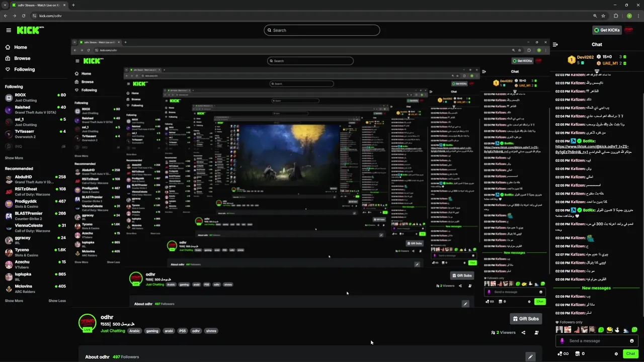
Task: Focus the Send a message chat field
Action: point(598,341)
